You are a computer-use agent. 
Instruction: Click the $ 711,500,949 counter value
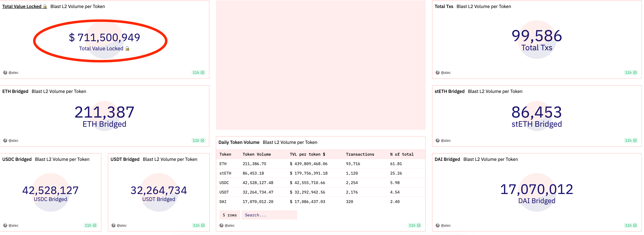click(x=104, y=37)
